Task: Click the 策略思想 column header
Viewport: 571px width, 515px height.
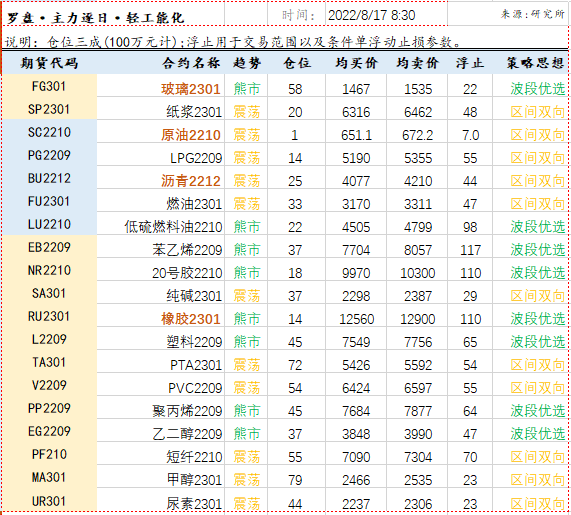Action: pos(535,63)
